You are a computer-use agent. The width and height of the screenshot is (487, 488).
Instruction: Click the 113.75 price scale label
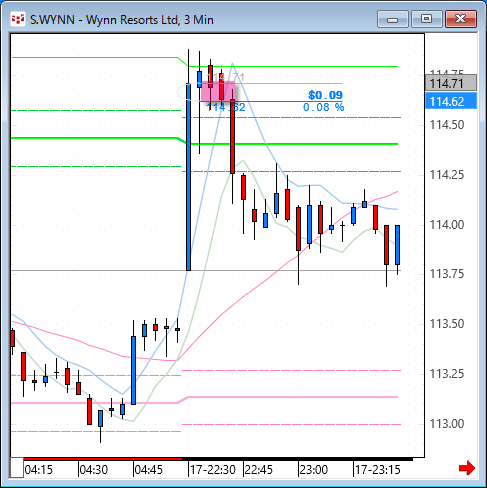[x=447, y=274]
